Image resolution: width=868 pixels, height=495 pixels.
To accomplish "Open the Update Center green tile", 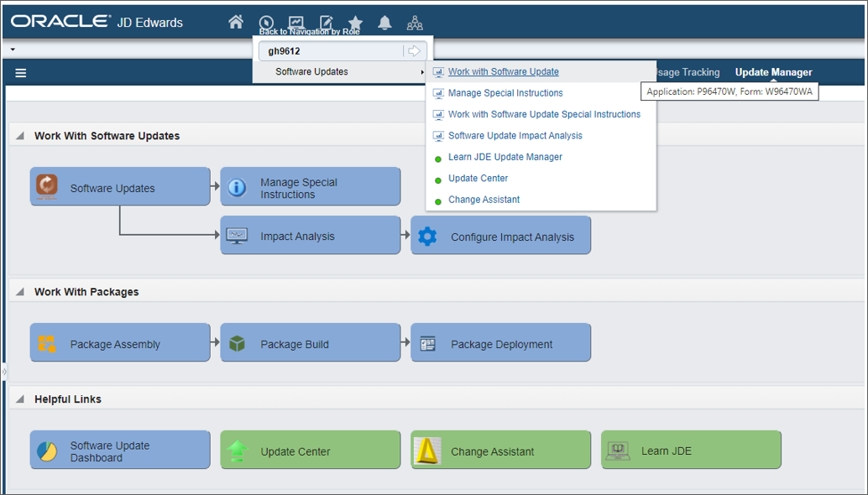I will coord(311,450).
